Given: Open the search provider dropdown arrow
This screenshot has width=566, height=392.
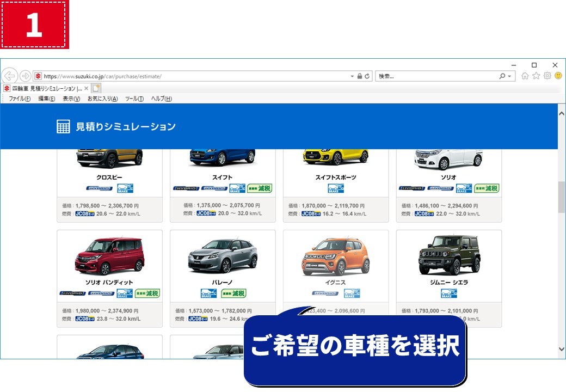Looking at the screenshot, I should coord(509,76).
